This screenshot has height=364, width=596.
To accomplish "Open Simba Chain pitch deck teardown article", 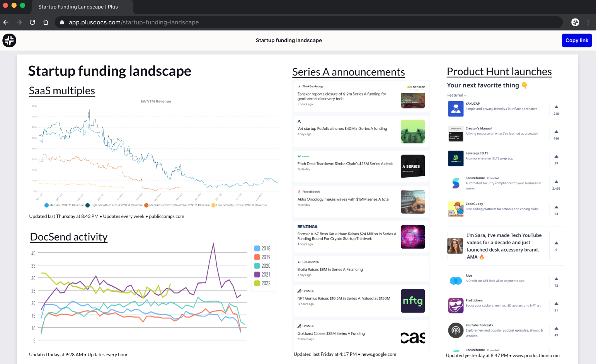I will 345,164.
